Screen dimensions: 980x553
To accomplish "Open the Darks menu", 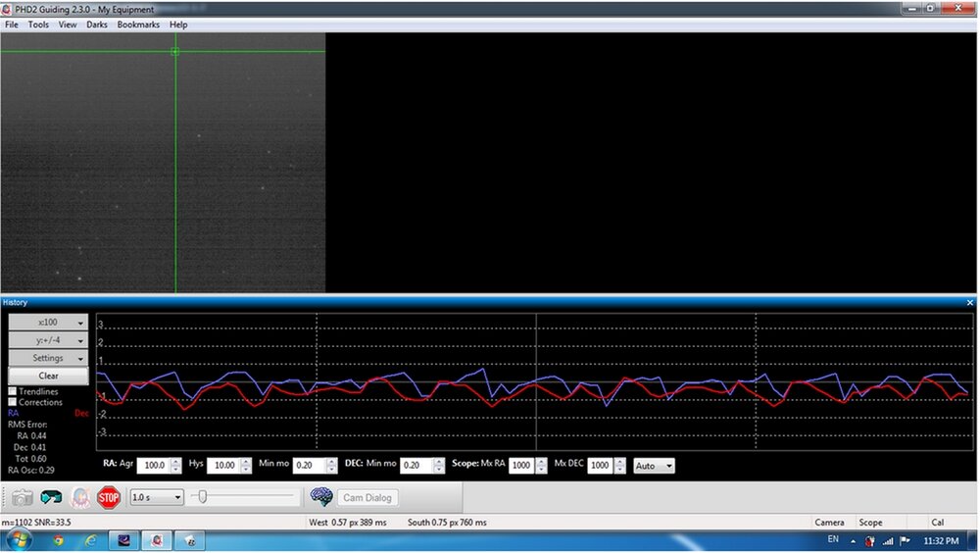I will 97,25.
